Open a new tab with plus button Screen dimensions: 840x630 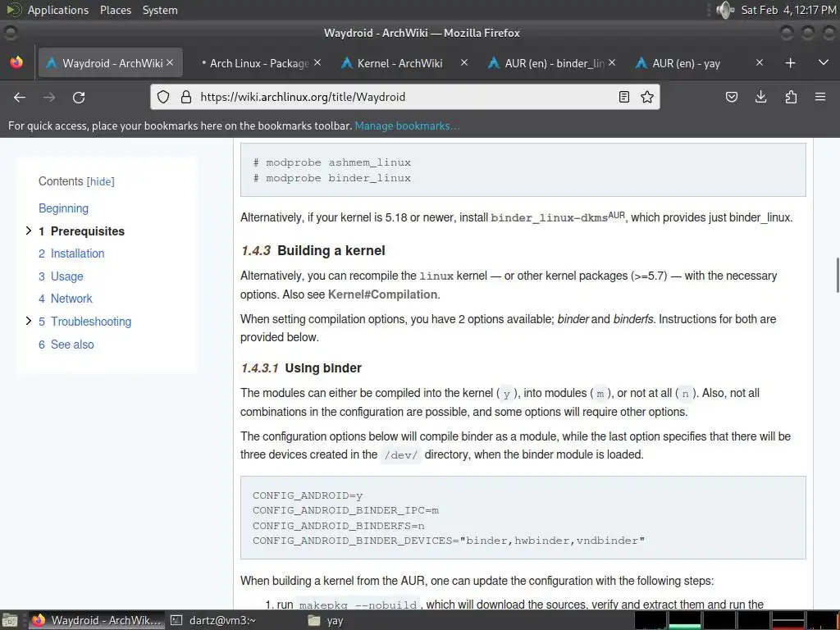(x=790, y=63)
